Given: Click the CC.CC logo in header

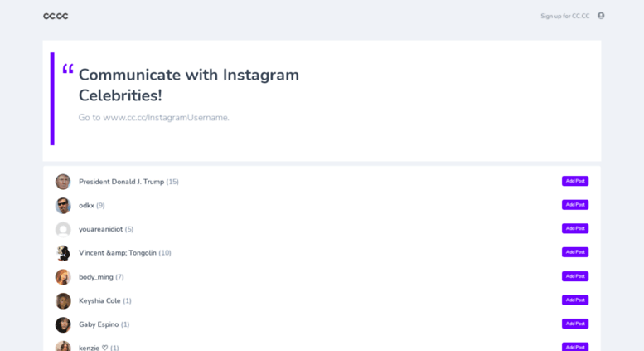Looking at the screenshot, I should click(56, 16).
